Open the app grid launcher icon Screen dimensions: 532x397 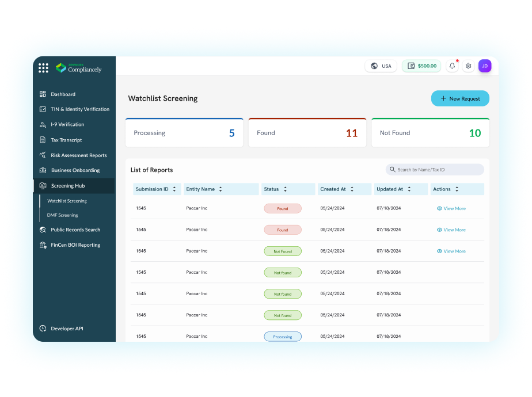click(43, 68)
